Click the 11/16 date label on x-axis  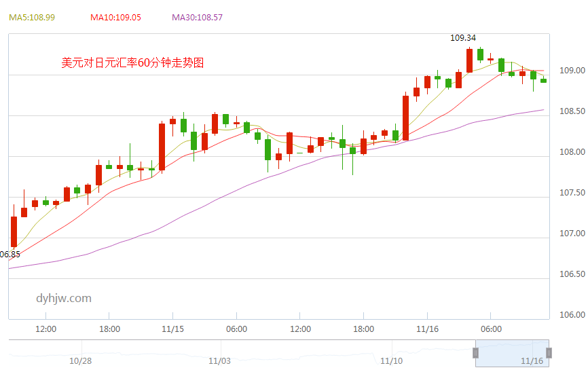pyautogui.click(x=426, y=329)
